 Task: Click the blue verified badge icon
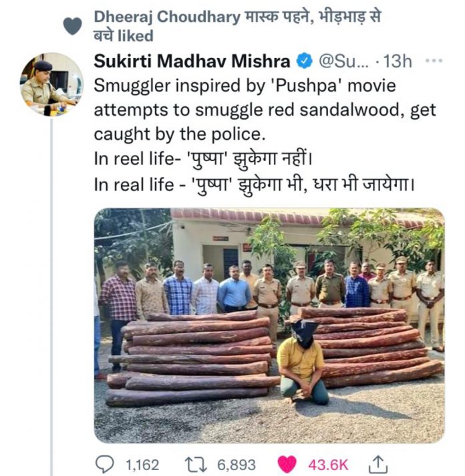point(304,62)
